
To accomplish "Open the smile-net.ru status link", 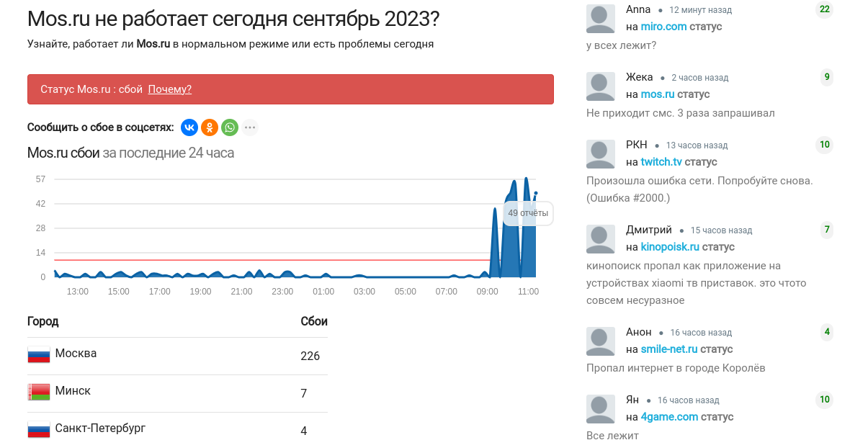I will [x=669, y=349].
